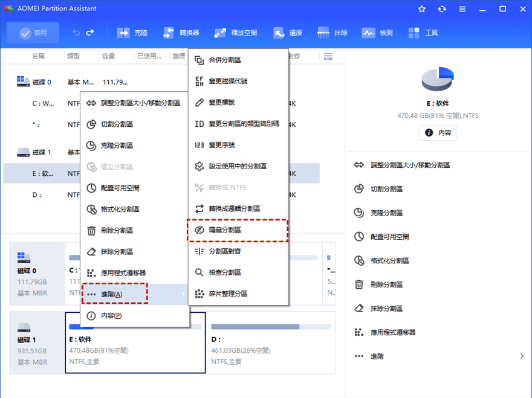Image resolution: width=532 pixels, height=398 pixels.
Task: Select 變更標籤 in submenu
Action: [238, 103]
